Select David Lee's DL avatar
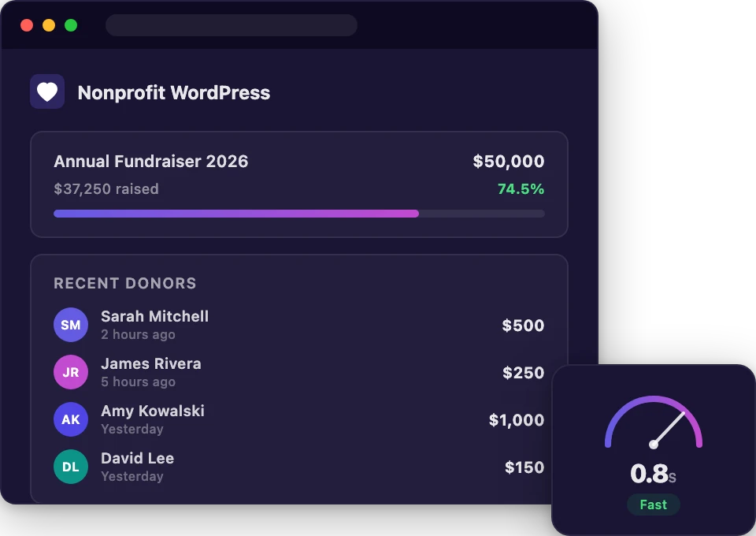Image resolution: width=756 pixels, height=536 pixels. tap(70, 467)
